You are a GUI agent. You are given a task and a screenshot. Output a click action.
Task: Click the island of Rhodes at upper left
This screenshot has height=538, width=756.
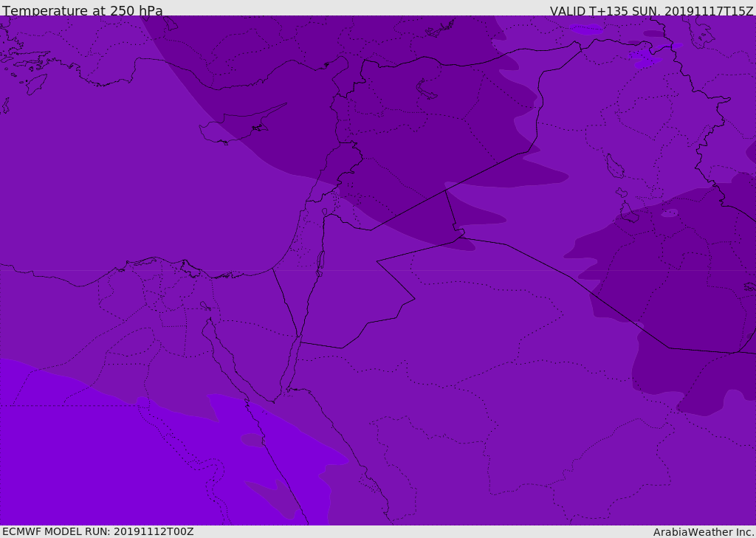point(35,83)
